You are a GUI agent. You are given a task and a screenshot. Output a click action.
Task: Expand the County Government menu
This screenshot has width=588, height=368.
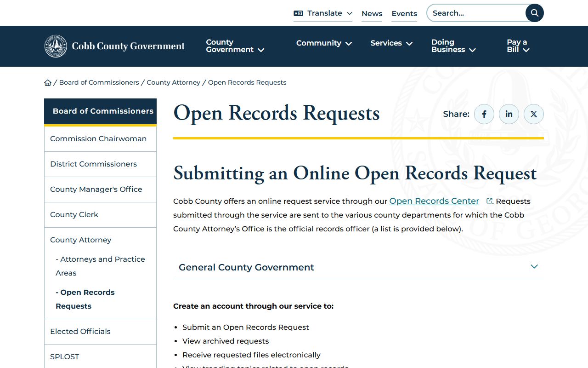235,46
